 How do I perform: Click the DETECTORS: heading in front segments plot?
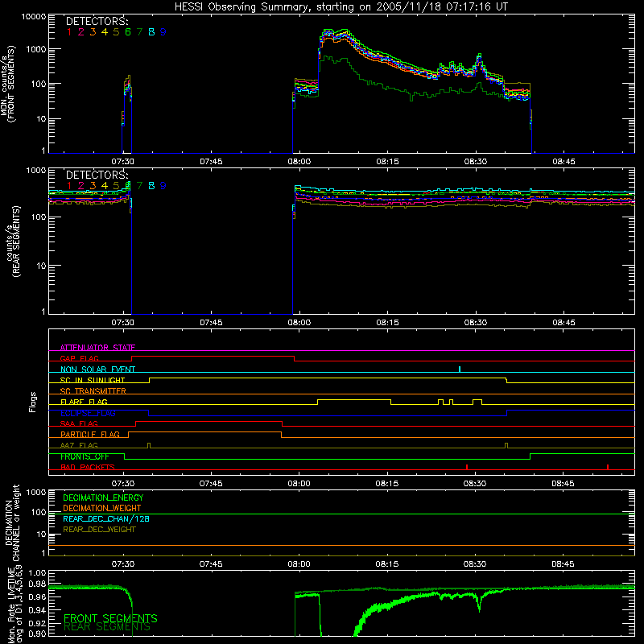coord(97,21)
